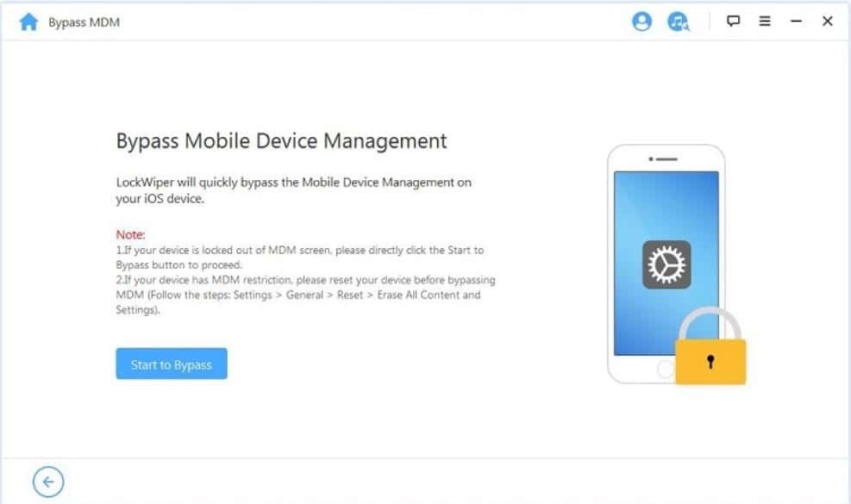Screen dimensions: 851x504
Task: Minimize the LockWiper window
Action: pos(796,22)
